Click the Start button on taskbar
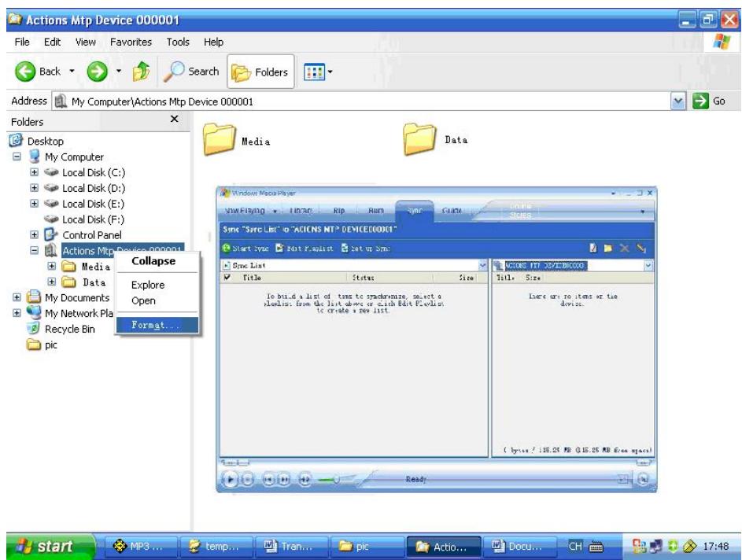Viewport: 742px width, 560px height. 50,547
